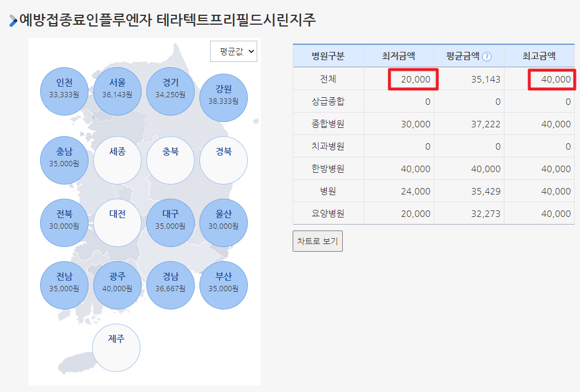Click the 병원 row label

pos(328,191)
